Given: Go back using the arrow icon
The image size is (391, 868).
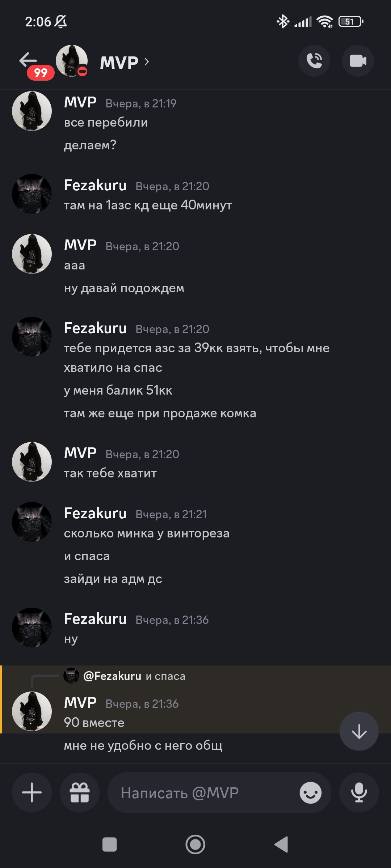Looking at the screenshot, I should pyautogui.click(x=28, y=60).
